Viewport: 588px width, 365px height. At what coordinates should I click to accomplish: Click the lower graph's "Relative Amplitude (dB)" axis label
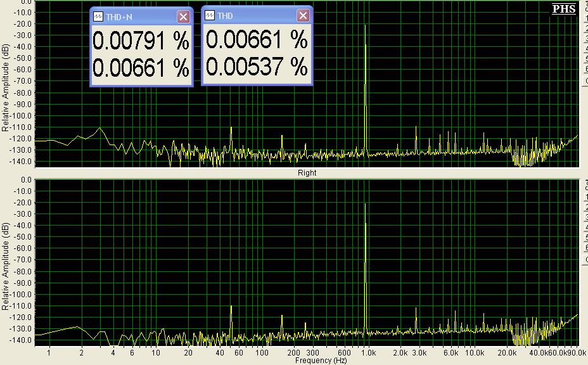[5, 266]
